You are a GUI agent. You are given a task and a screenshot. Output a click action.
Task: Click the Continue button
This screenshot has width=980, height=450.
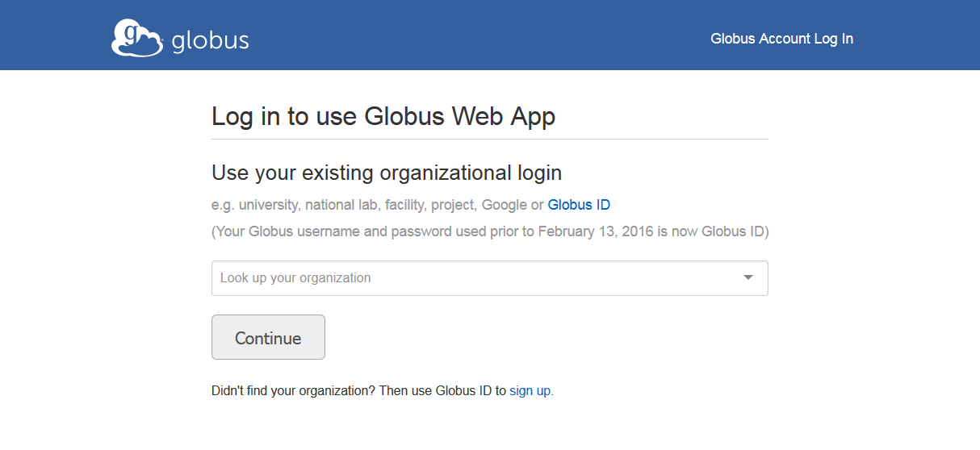pos(268,337)
